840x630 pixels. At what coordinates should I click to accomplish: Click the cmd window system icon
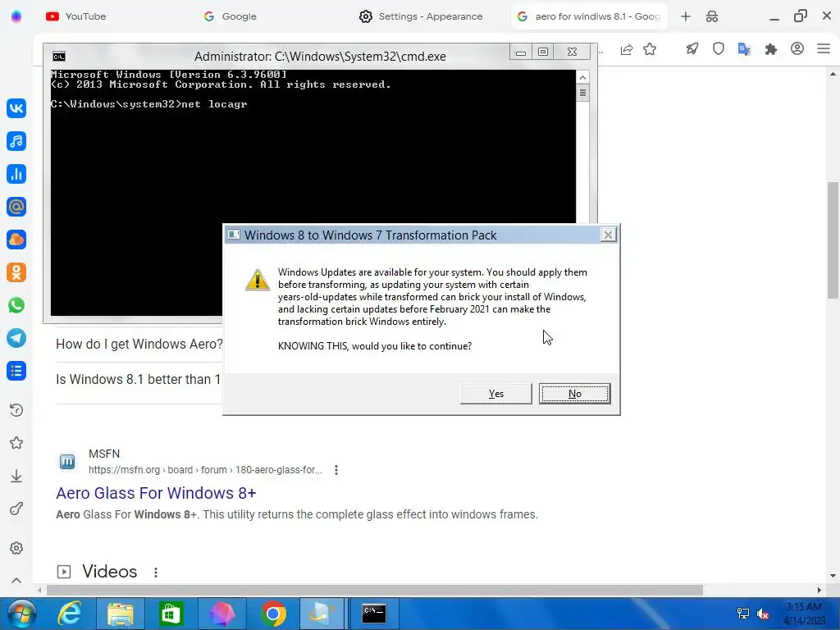59,57
